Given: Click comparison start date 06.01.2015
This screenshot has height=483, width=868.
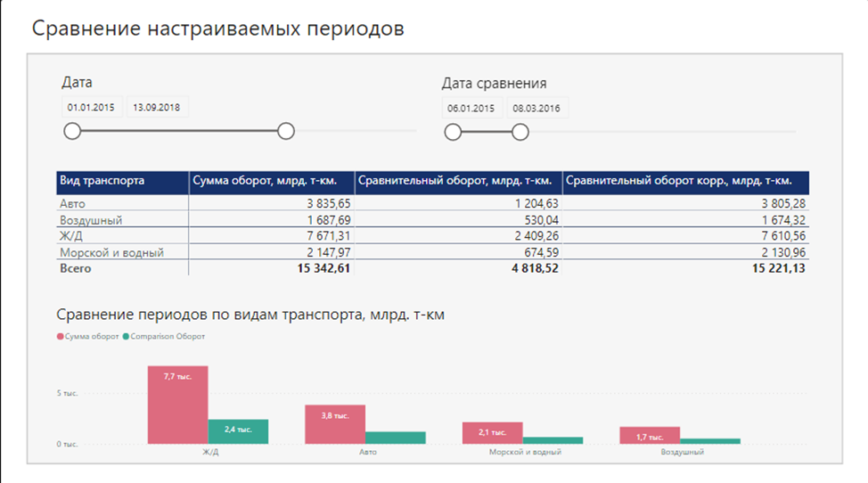Looking at the screenshot, I should pos(471,109).
